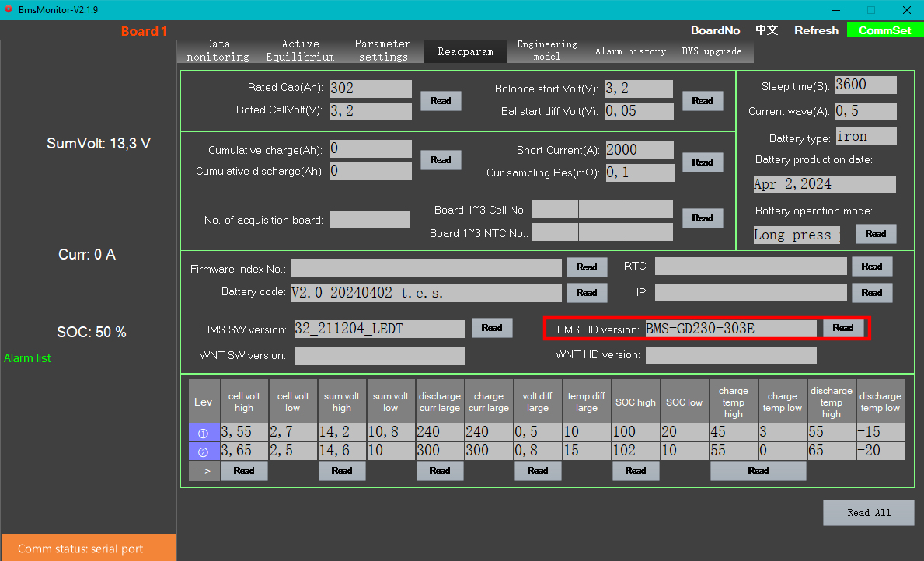Open the Active Equilibrium tab
The height and width of the screenshot is (561, 924).
click(300, 51)
